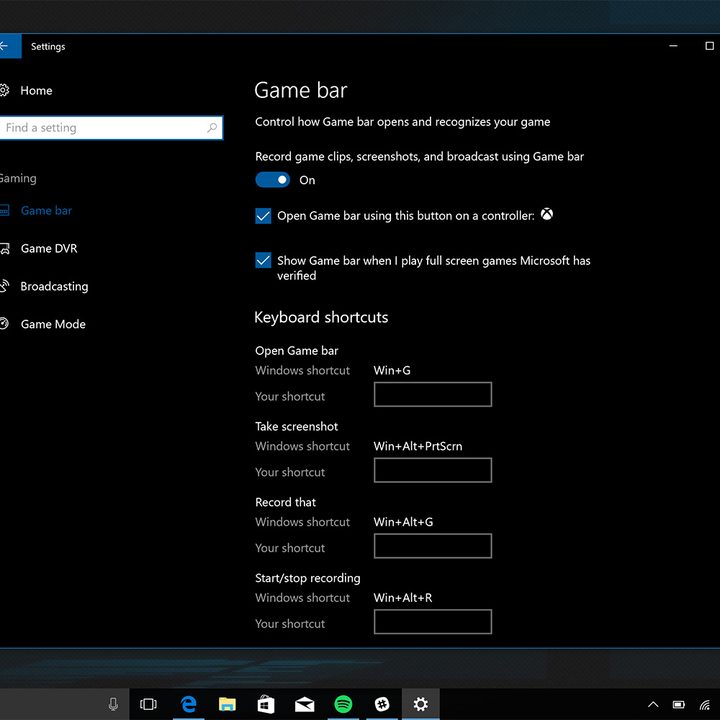
Task: Open the Game DVR section
Action: [49, 248]
